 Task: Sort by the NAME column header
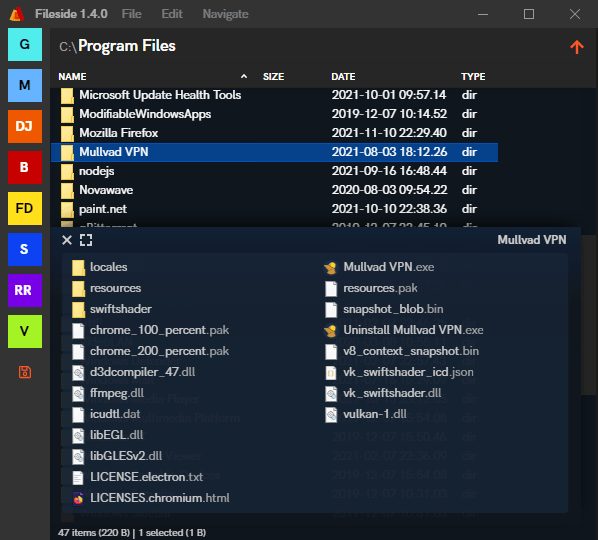tap(72, 77)
